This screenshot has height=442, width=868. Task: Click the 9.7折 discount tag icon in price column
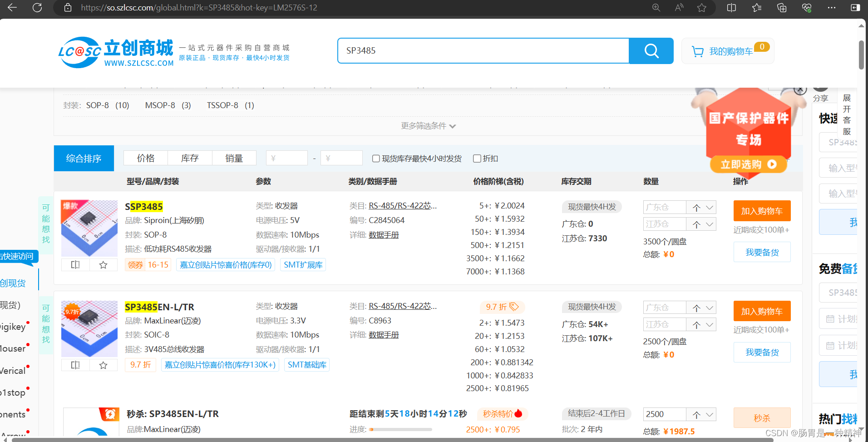tap(514, 307)
